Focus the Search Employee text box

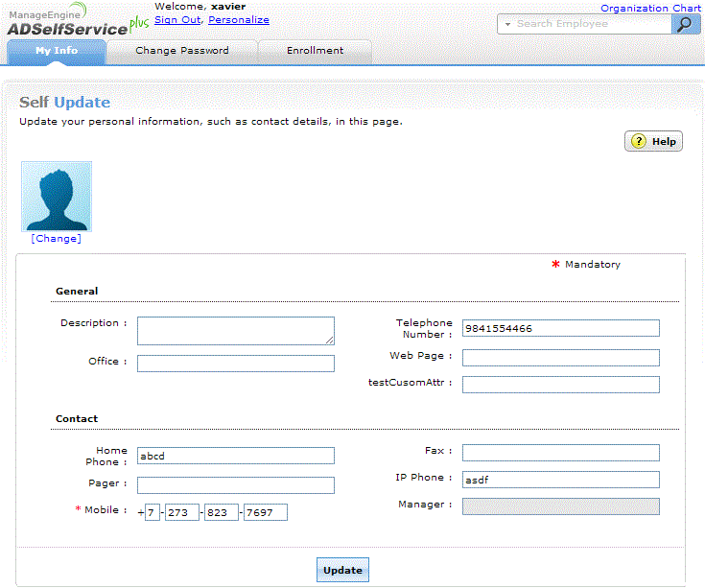point(590,24)
